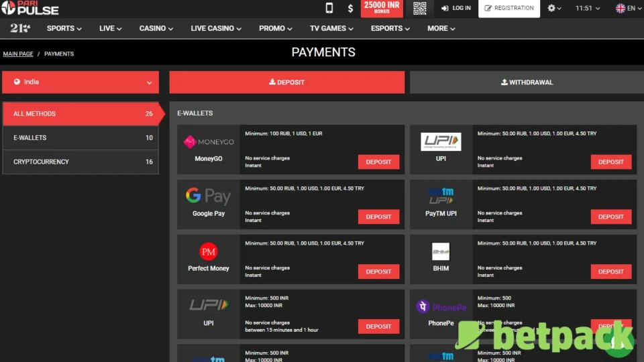This screenshot has width=644, height=362.
Task: Click the 25000 INR bonus badge
Action: (x=382, y=8)
